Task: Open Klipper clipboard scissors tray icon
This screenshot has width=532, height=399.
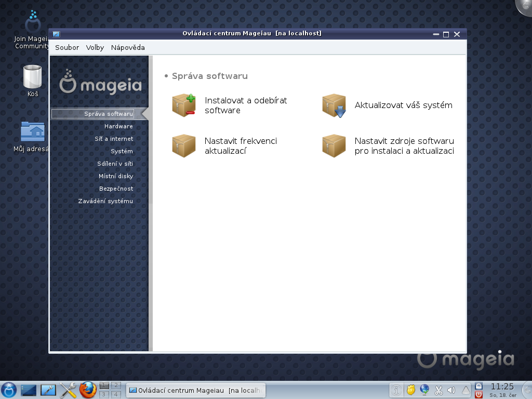Action: click(x=438, y=390)
